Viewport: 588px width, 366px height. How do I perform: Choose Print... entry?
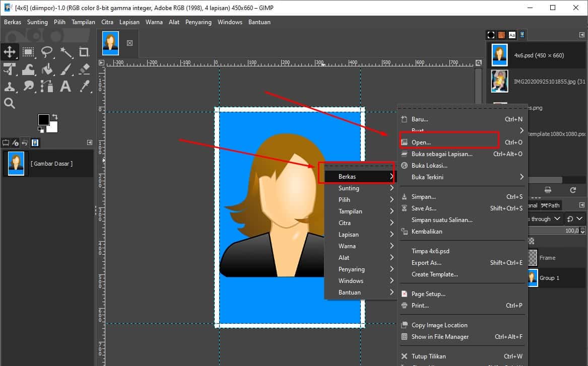[462, 306]
